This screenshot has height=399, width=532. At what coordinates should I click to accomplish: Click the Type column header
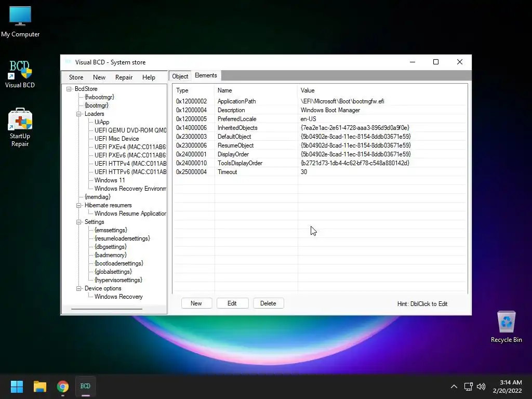[x=193, y=90]
